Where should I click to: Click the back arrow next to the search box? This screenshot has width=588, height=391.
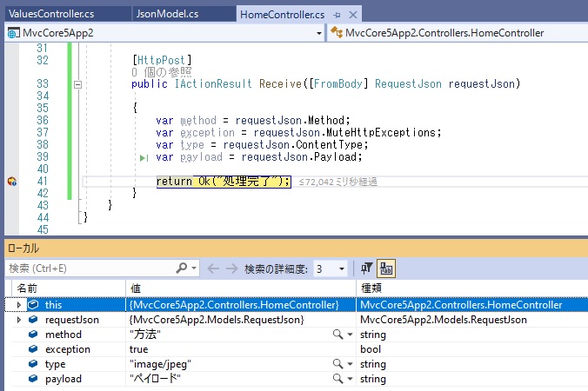[x=214, y=269]
